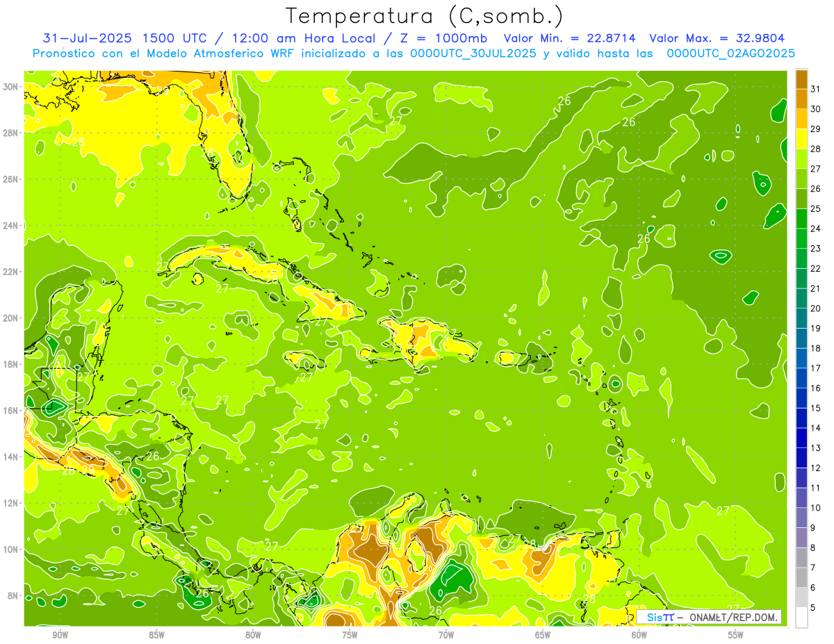The width and height of the screenshot is (834, 644).
Task: Select the brown legend swatch above 31
Action: click(x=801, y=79)
